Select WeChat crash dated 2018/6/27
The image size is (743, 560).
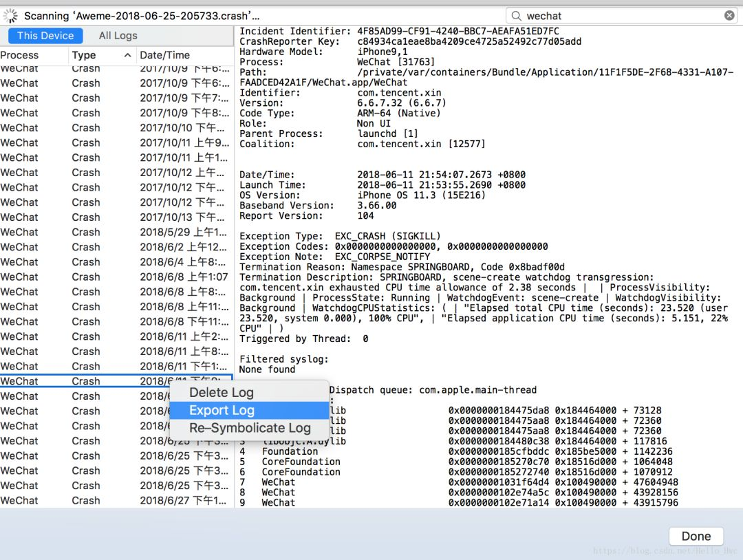click(x=116, y=501)
